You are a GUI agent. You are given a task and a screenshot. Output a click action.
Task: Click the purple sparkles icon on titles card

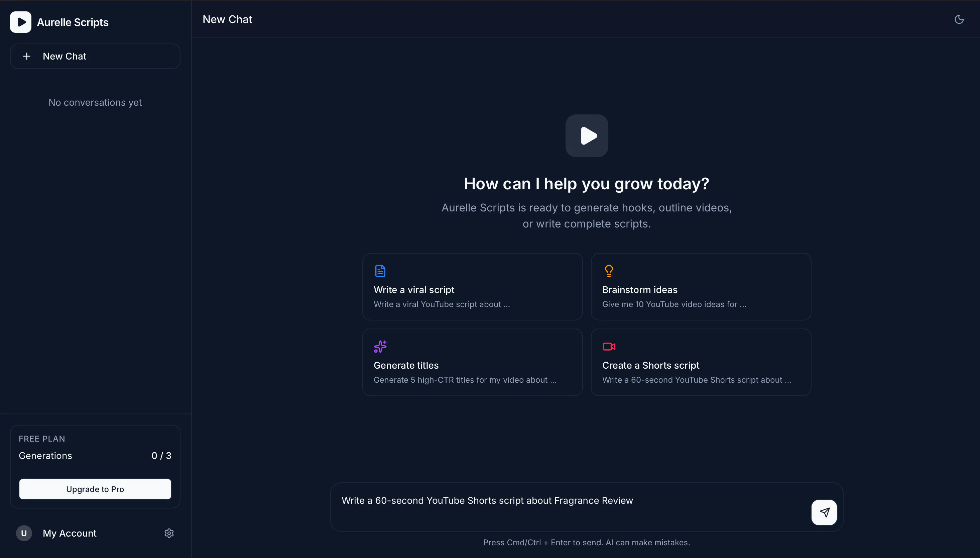pyautogui.click(x=380, y=347)
